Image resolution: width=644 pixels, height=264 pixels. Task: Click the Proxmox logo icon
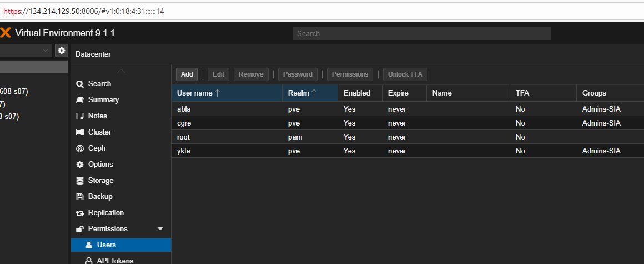click(x=4, y=33)
